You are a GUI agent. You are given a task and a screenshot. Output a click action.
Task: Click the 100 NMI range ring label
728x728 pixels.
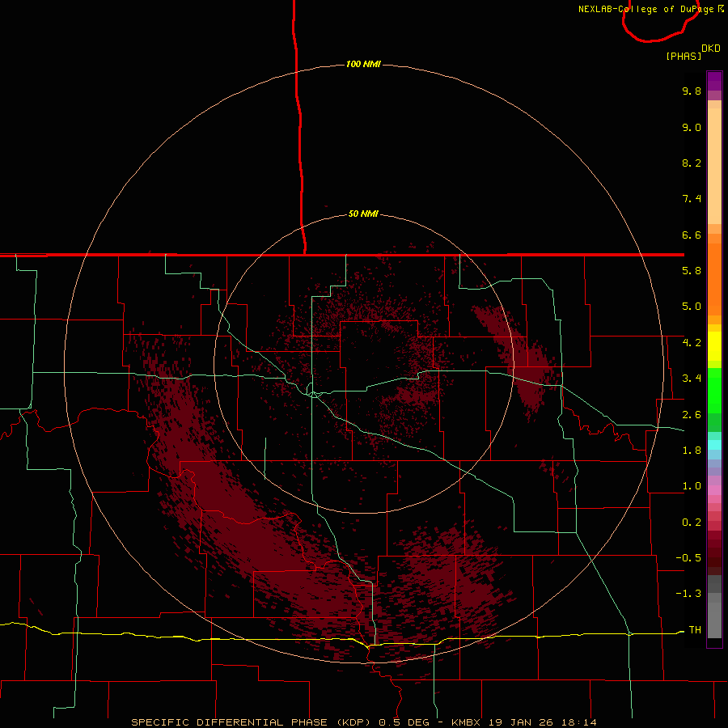click(x=363, y=64)
